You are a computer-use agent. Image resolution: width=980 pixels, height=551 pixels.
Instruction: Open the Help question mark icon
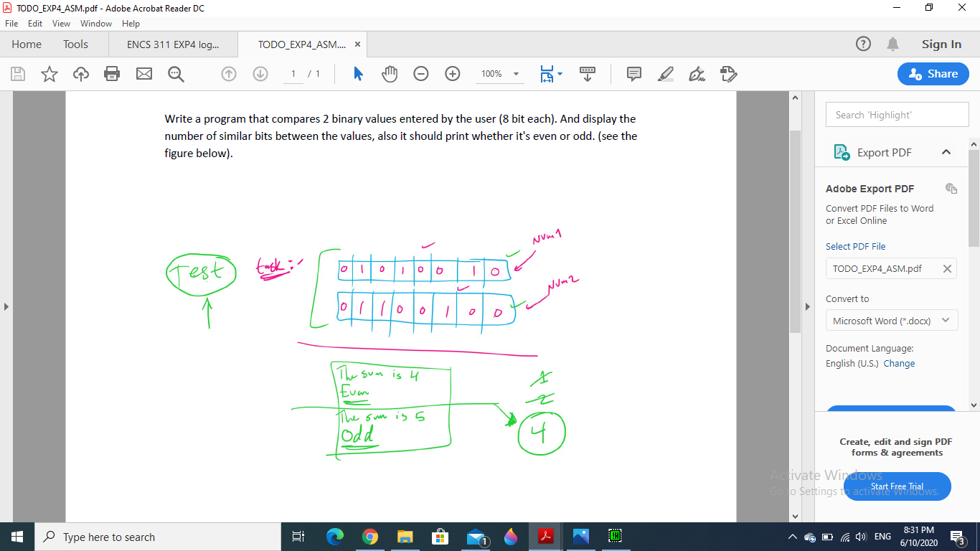(x=863, y=44)
